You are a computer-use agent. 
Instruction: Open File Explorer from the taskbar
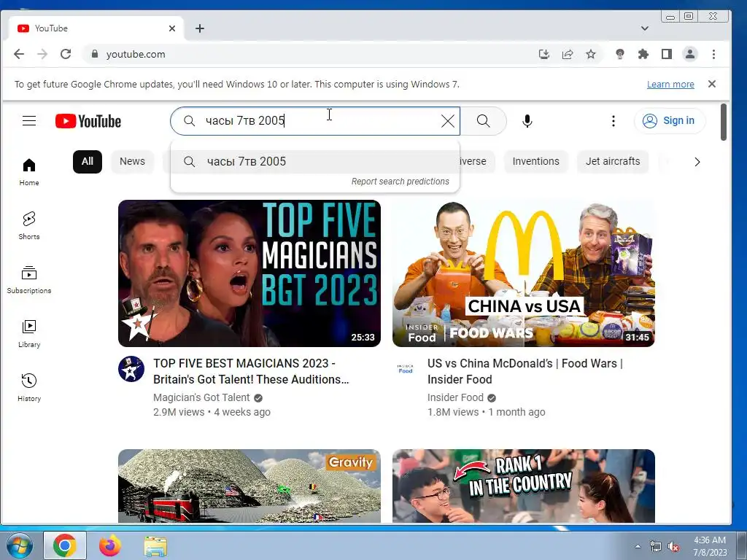pos(156,545)
